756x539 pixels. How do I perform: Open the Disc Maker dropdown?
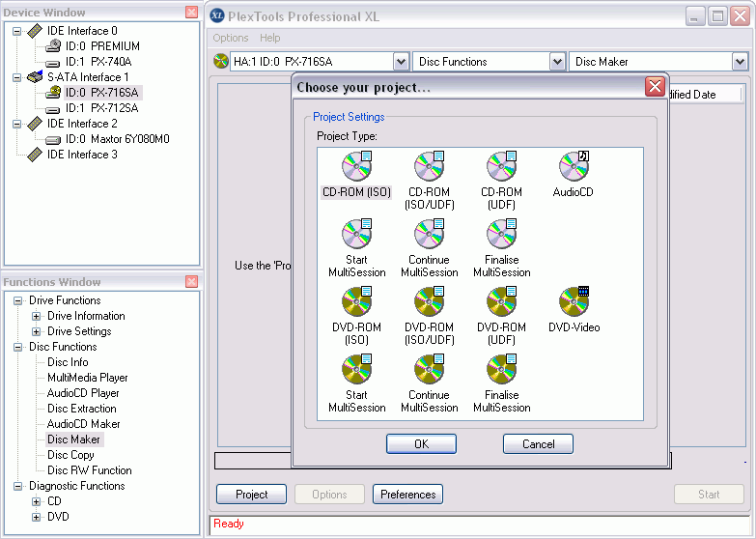pyautogui.click(x=741, y=62)
